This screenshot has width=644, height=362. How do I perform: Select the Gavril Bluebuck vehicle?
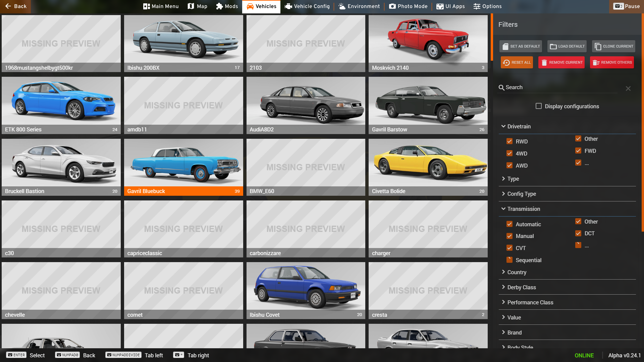(183, 167)
